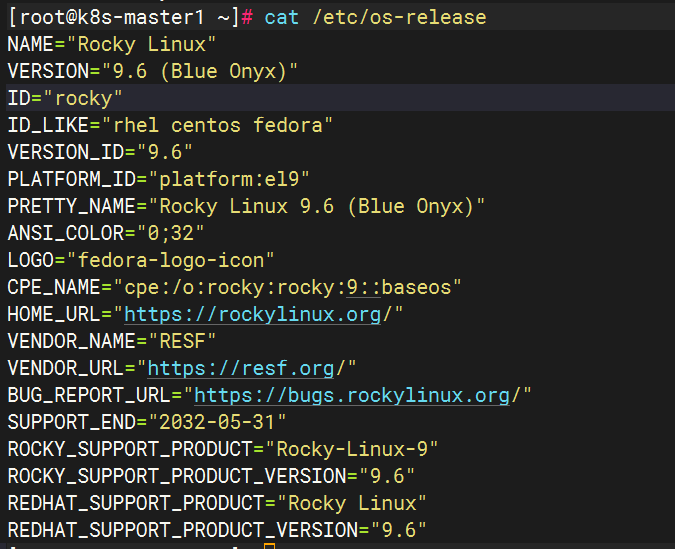
Task: Click the command text 'cat /etc/os-release'
Action: pyautogui.click(x=375, y=18)
